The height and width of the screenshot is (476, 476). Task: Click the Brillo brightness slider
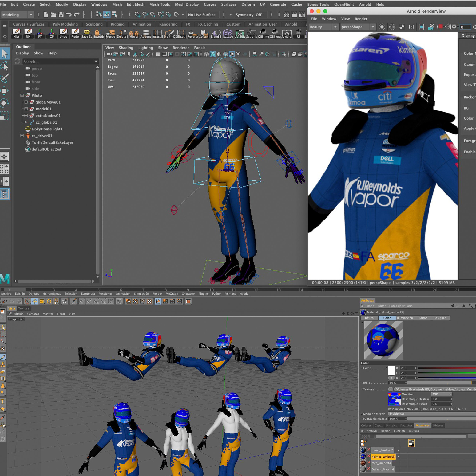coord(442,383)
